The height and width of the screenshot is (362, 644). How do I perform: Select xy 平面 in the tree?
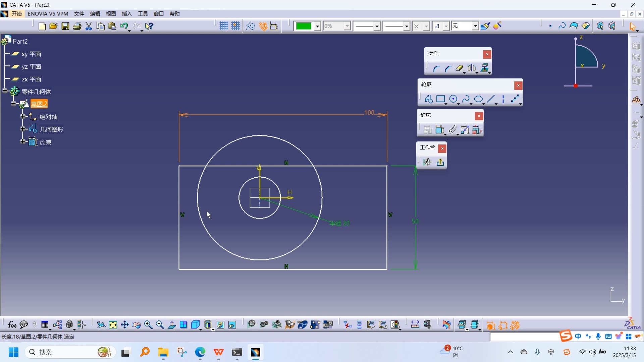tap(31, 54)
